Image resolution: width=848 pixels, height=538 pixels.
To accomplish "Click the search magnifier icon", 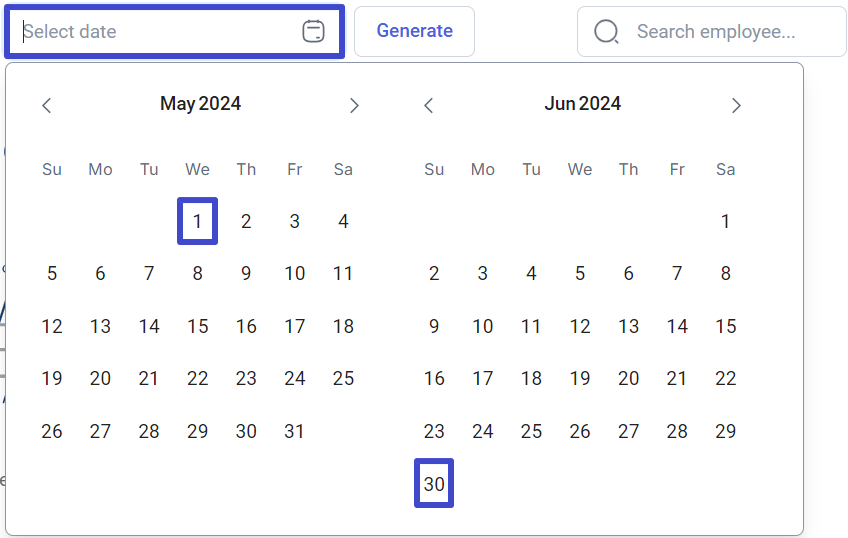I will coord(606,31).
